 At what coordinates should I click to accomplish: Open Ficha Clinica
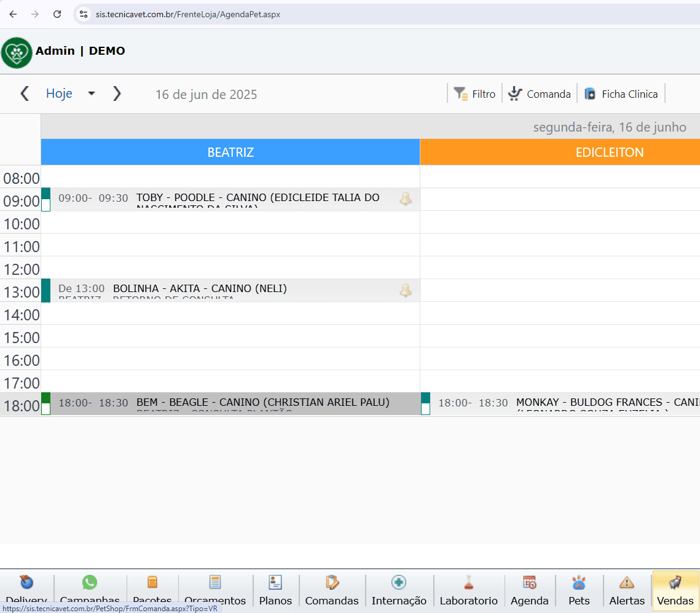pos(621,94)
